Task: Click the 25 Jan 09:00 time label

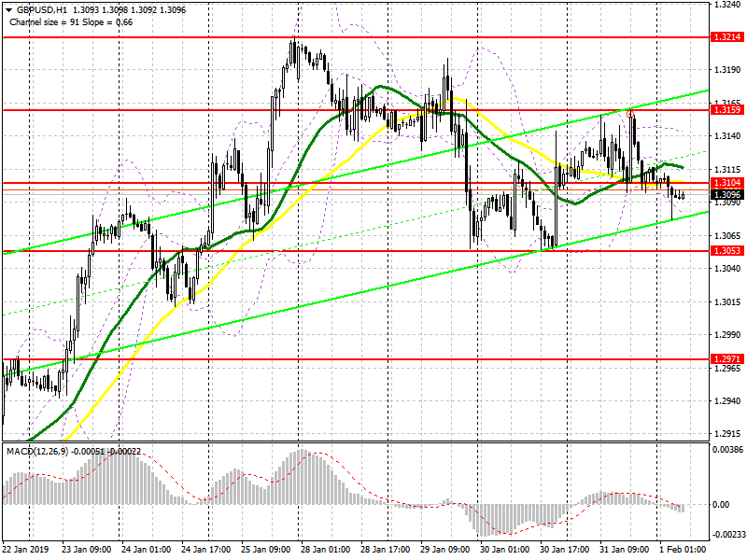Action: click(266, 549)
